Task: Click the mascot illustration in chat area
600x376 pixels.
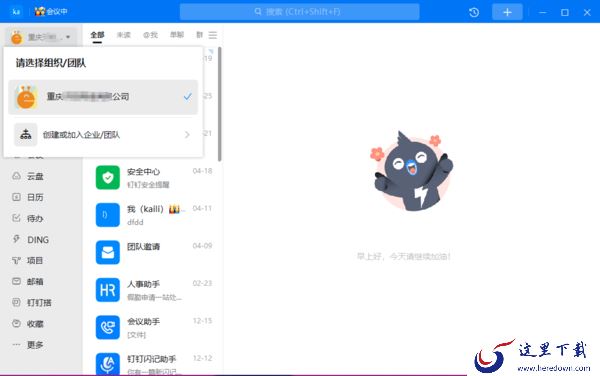Action: (x=411, y=171)
